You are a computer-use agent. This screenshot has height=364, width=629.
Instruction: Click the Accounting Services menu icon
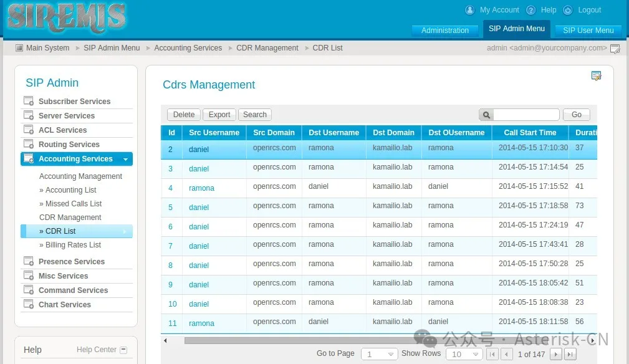29,159
